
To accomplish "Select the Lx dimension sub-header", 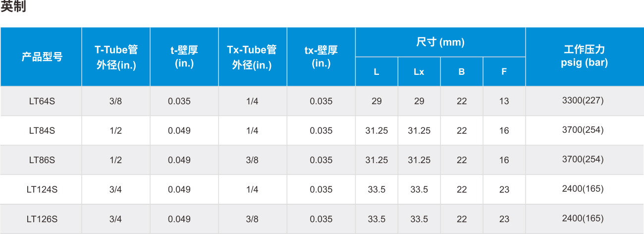I will 419,72.
